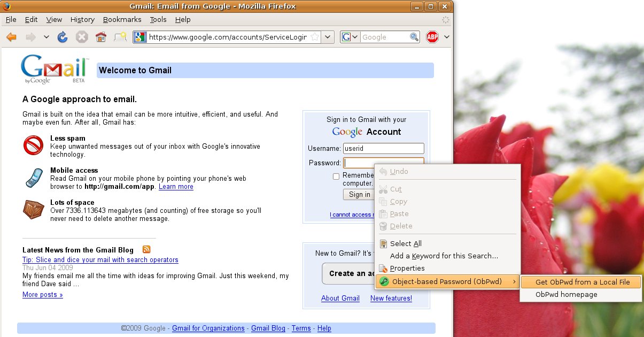Click the Lots of space box icon
The height and width of the screenshot is (337, 644).
click(33, 209)
